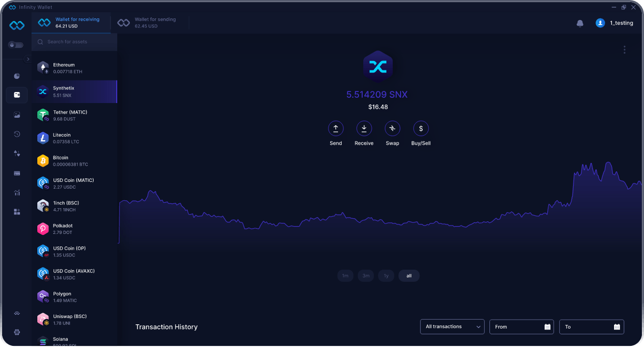
Task: Open the All transactions dropdown
Action: point(452,326)
